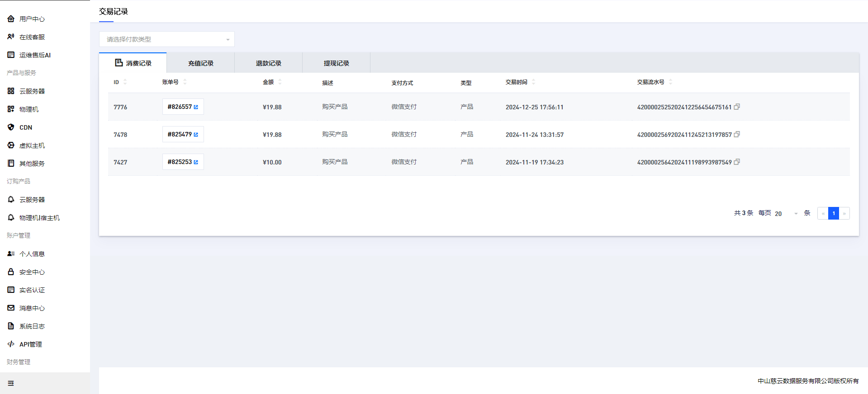
Task: Open the per-page 20 items dropdown
Action: pyautogui.click(x=786, y=213)
